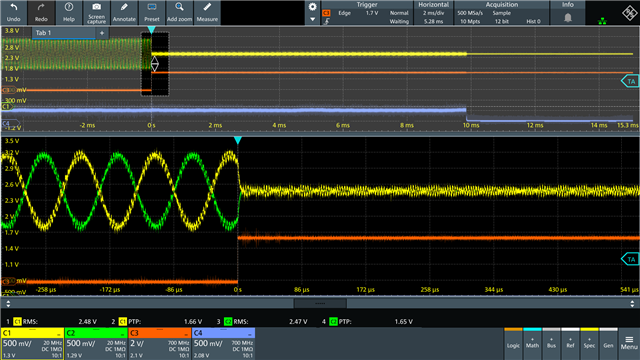
Task: Open C4 500 mV/ scale settings
Action: click(x=208, y=343)
